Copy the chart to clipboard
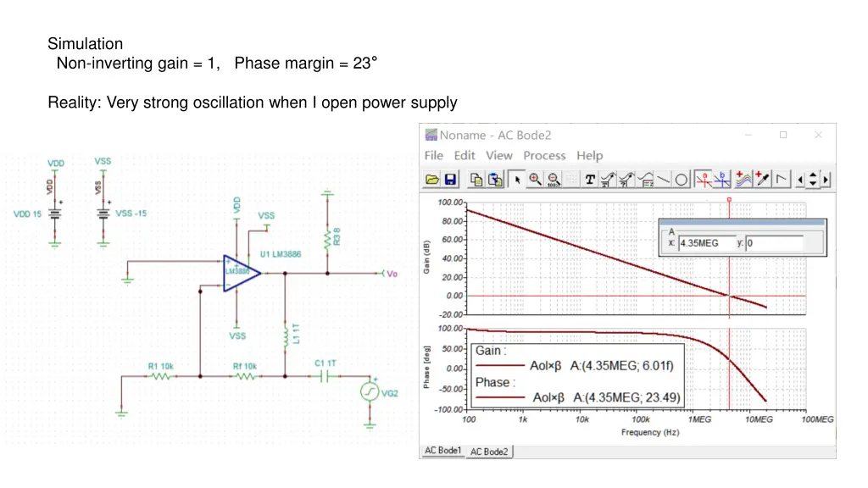Image resolution: width=868 pixels, height=488 pixels. pos(477,179)
